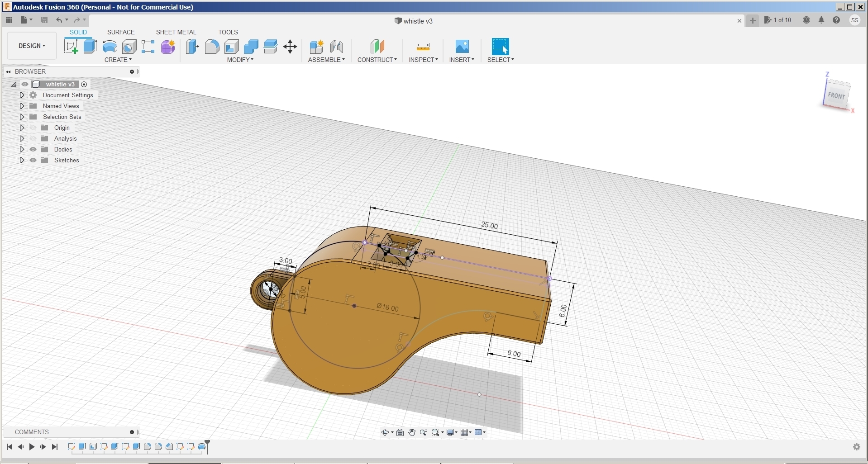Screen dimensions: 868x464
Task: Expand the Origin folder
Action: pos(22,128)
